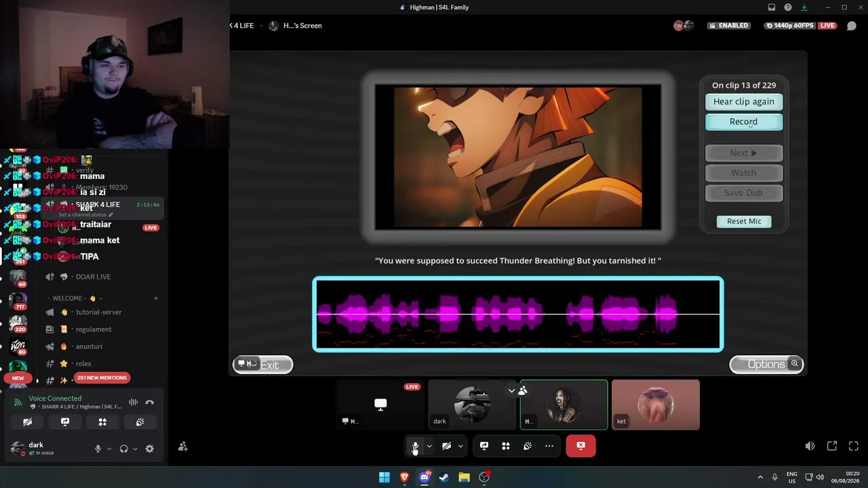Invite friends with add-person icon
The width and height of the screenshot is (868, 488).
pyautogui.click(x=182, y=447)
